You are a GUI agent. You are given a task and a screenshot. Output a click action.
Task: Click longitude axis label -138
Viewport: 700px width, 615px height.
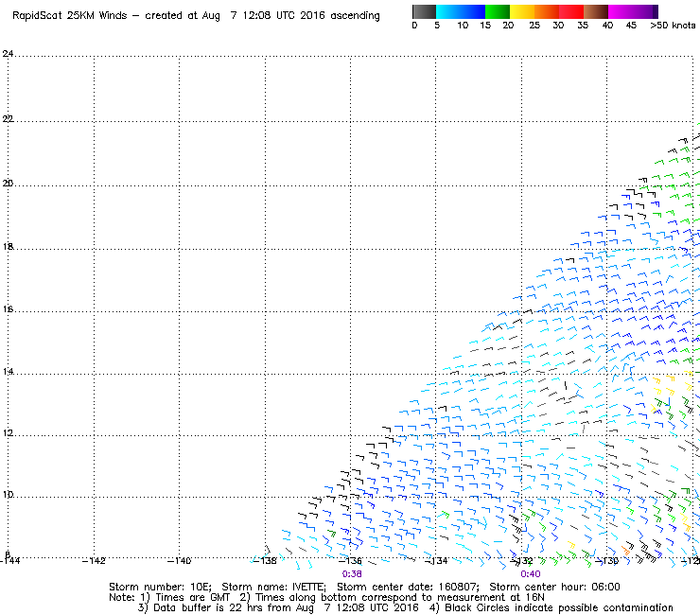pos(265,561)
